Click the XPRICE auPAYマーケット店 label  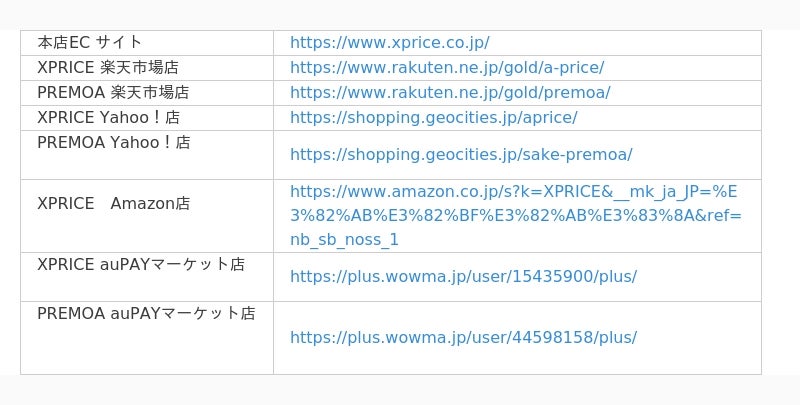coord(141,264)
